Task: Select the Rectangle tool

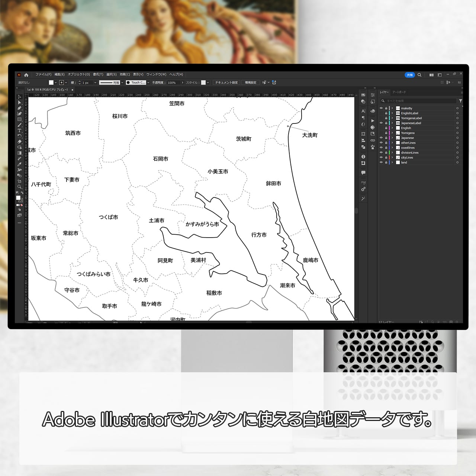Action: [x=19, y=119]
